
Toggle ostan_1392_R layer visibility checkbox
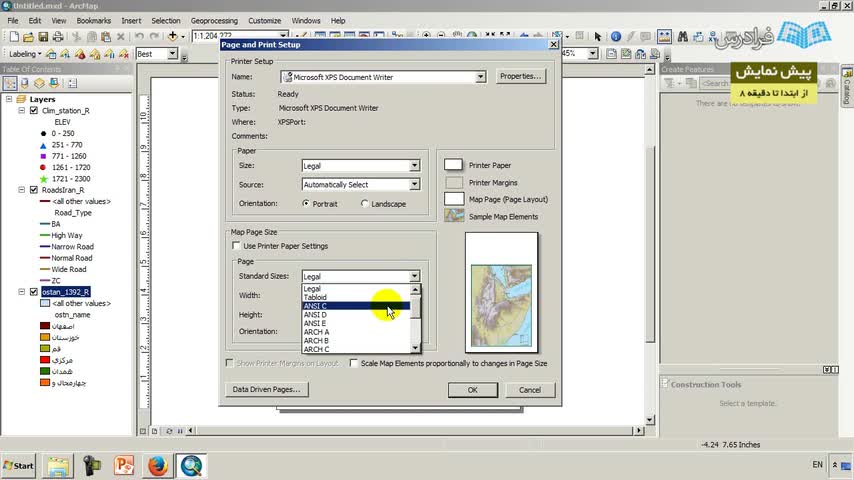(34, 292)
